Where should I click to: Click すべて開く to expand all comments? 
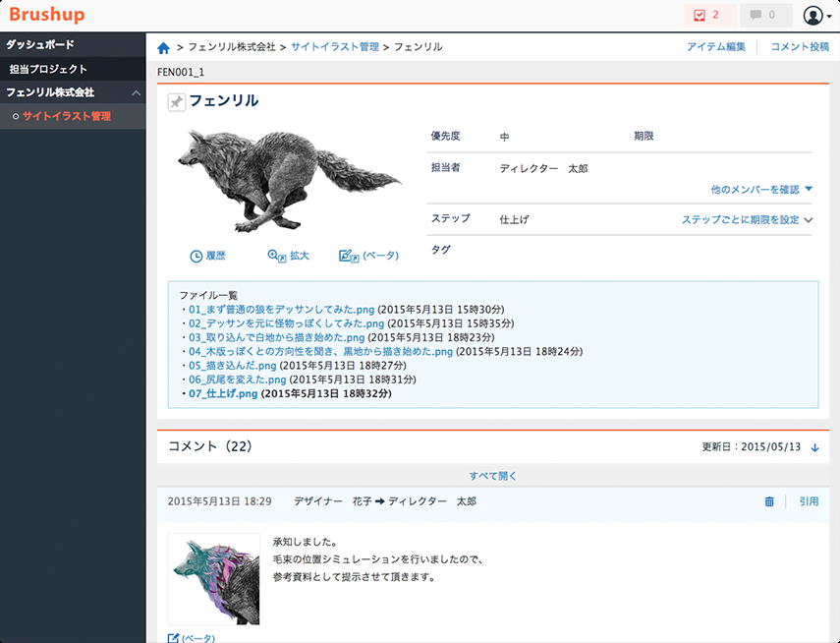[493, 476]
